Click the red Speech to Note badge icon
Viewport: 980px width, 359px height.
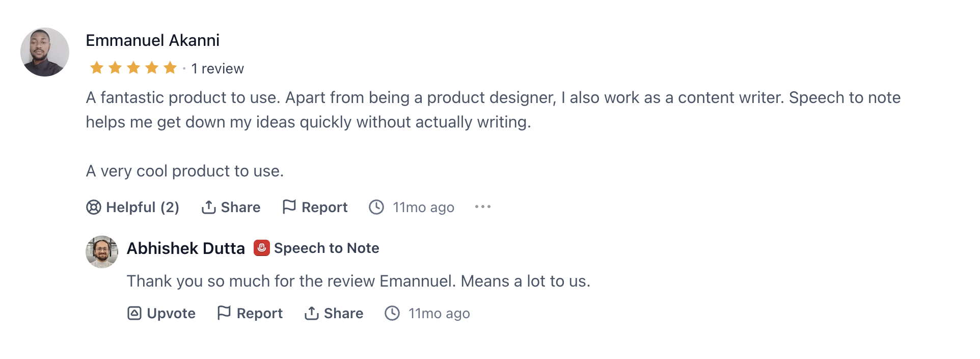pos(262,248)
